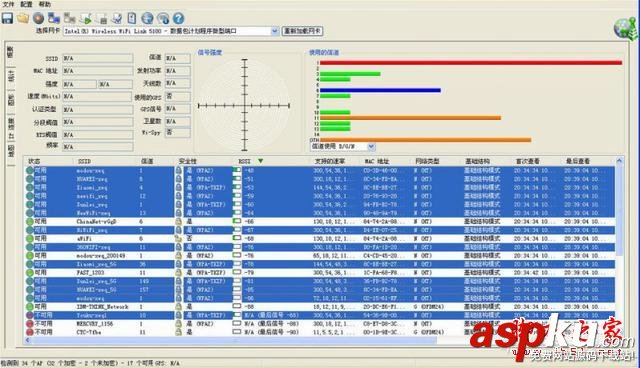Viewport: 640px width, 368px height.
Task: Sort by the 首次查看 column header
Action: 528,161
